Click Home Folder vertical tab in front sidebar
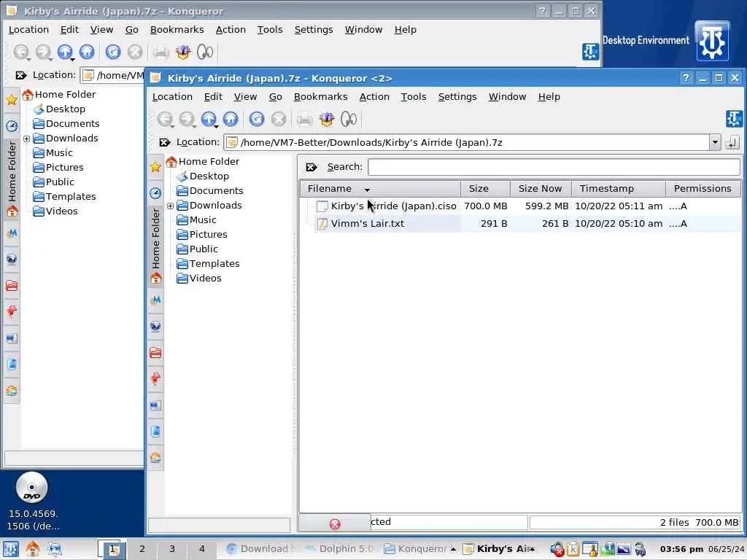747x560 pixels. 155,246
